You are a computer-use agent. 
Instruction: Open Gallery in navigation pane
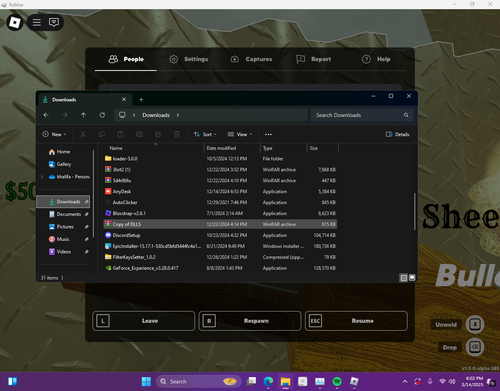[60, 164]
